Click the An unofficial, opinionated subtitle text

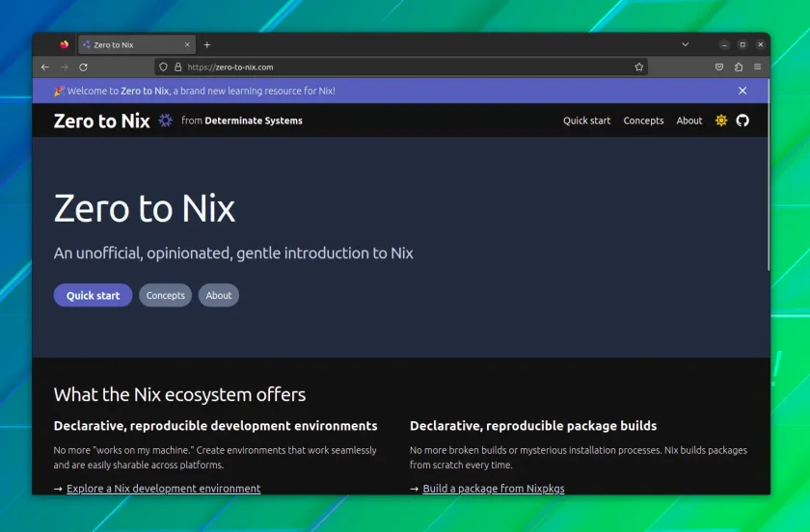click(x=233, y=253)
